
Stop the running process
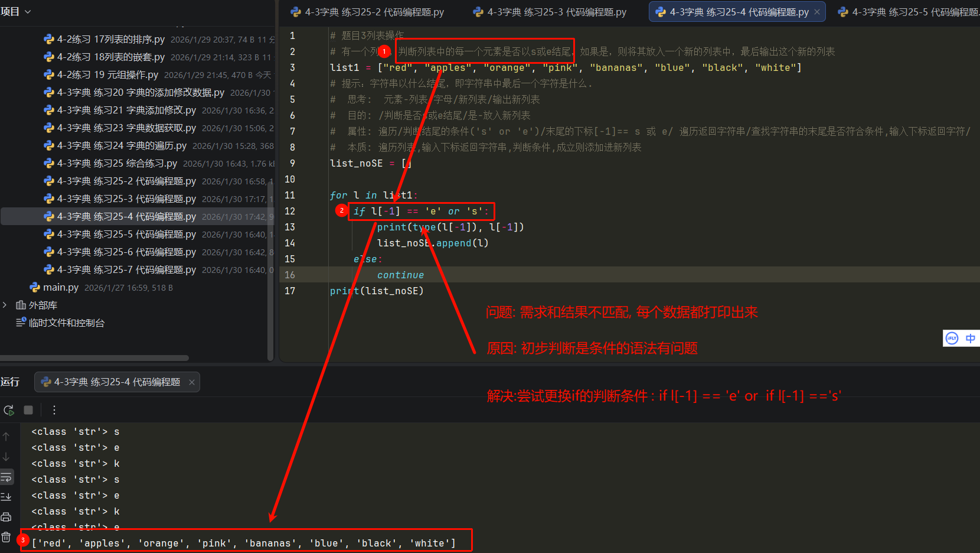point(28,410)
